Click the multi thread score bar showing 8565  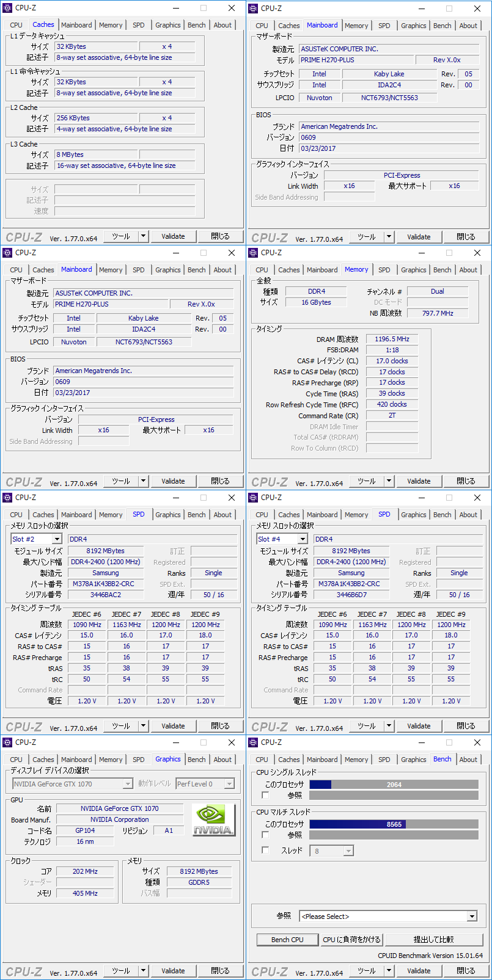(394, 824)
